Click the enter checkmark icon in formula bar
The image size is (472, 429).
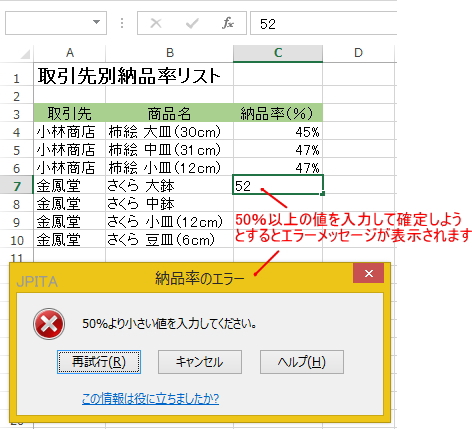192,23
